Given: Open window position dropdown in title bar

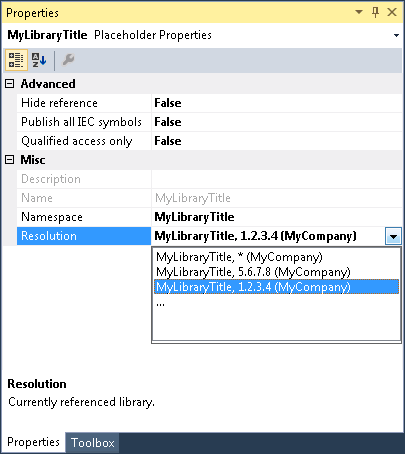Looking at the screenshot, I should [359, 12].
